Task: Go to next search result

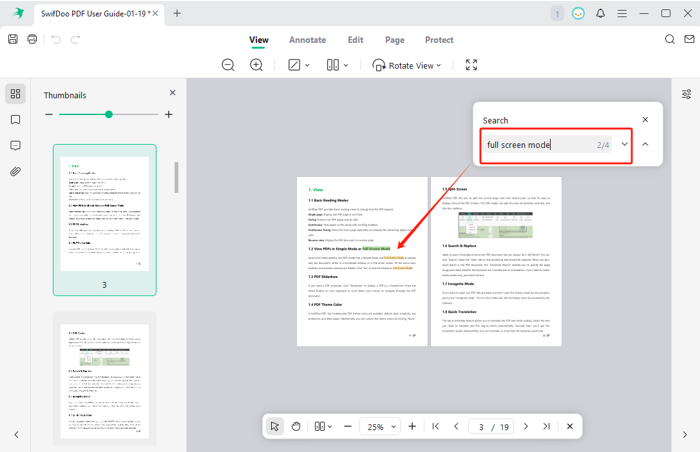Action: pos(625,144)
